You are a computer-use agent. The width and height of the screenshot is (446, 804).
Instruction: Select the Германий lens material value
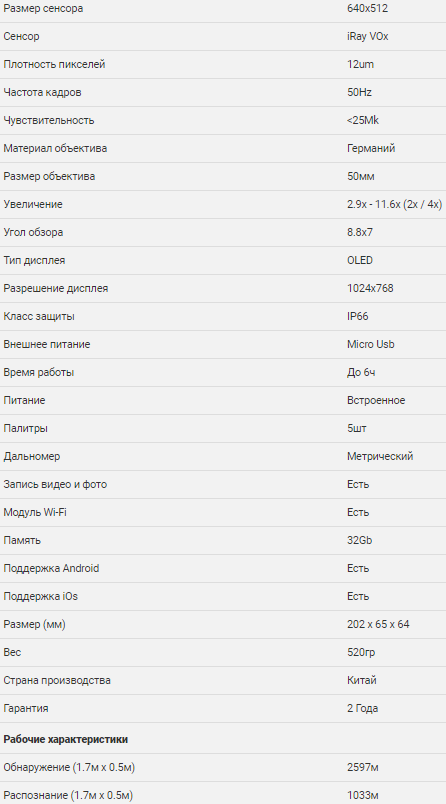click(371, 148)
